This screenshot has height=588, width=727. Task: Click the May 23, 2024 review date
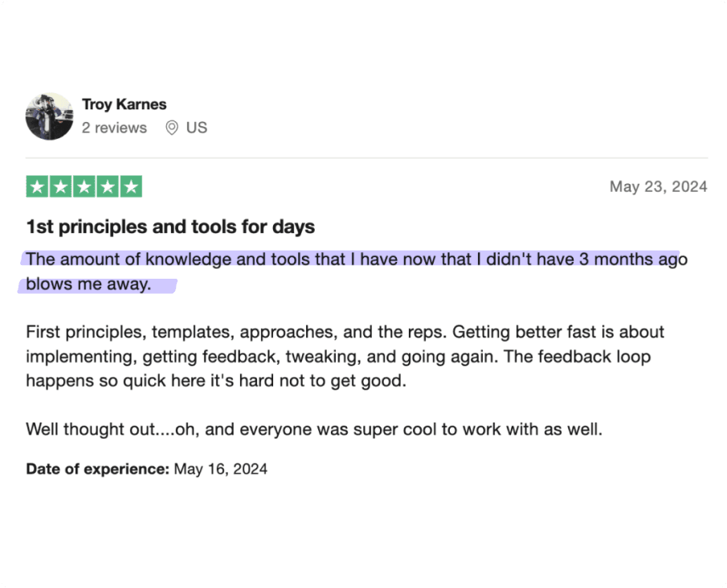coord(659,186)
